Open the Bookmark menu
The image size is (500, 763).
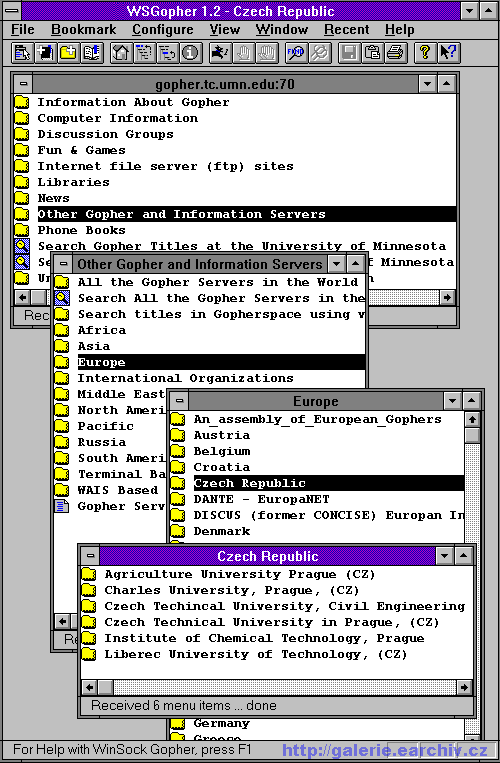(x=84, y=30)
